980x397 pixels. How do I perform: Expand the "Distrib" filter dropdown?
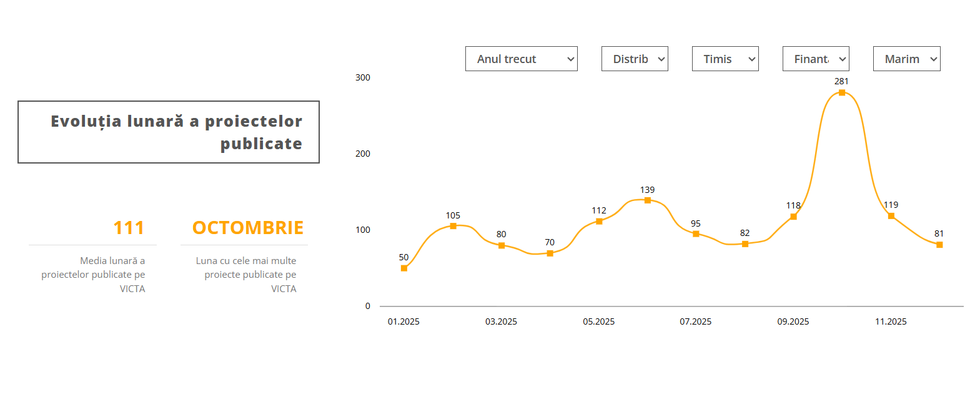point(635,59)
